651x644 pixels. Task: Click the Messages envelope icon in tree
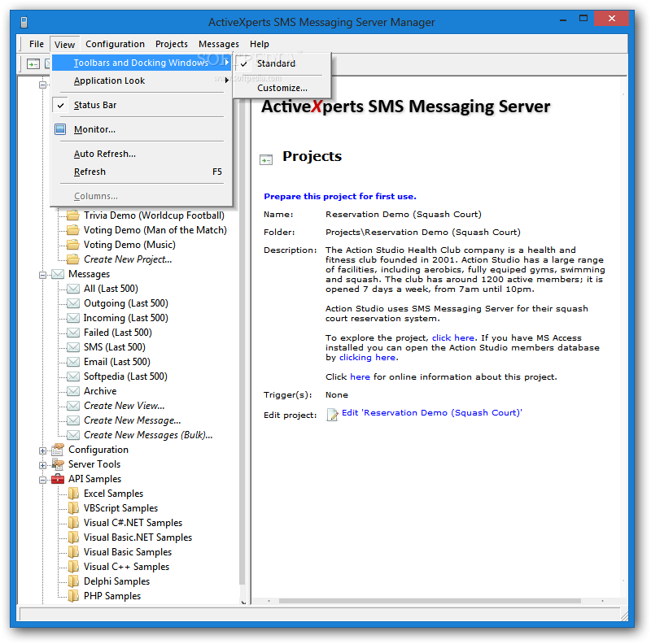(x=58, y=274)
